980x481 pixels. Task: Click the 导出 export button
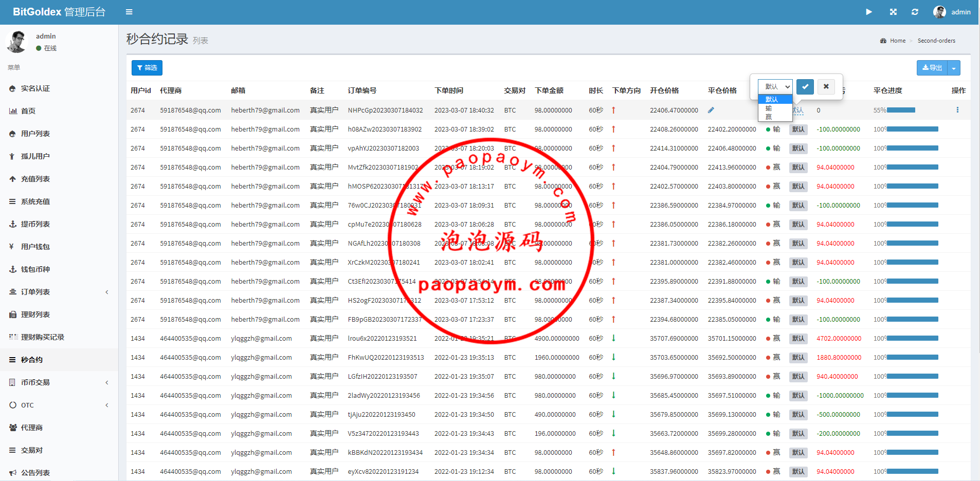click(932, 68)
